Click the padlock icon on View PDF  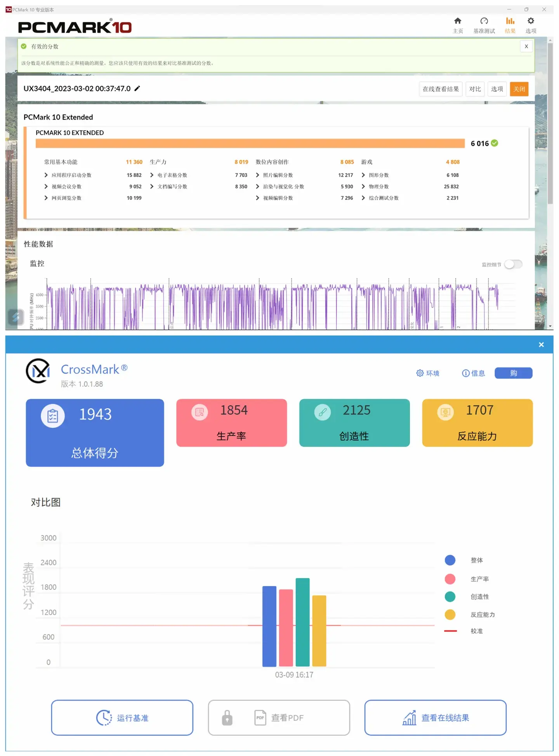227,718
